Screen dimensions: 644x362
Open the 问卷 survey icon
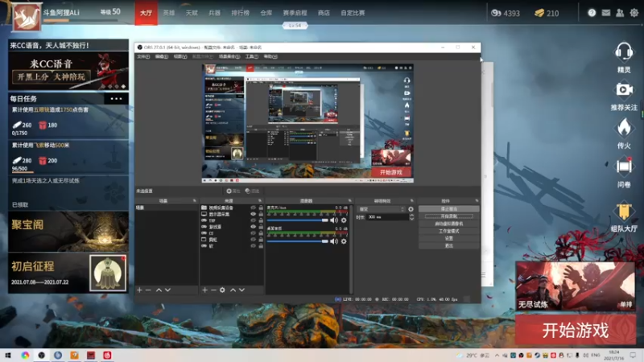[623, 167]
